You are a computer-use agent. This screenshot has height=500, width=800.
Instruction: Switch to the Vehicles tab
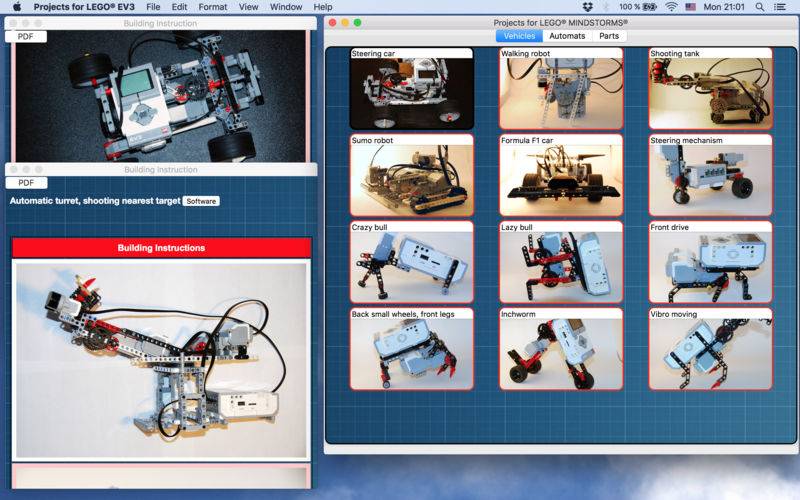point(519,36)
